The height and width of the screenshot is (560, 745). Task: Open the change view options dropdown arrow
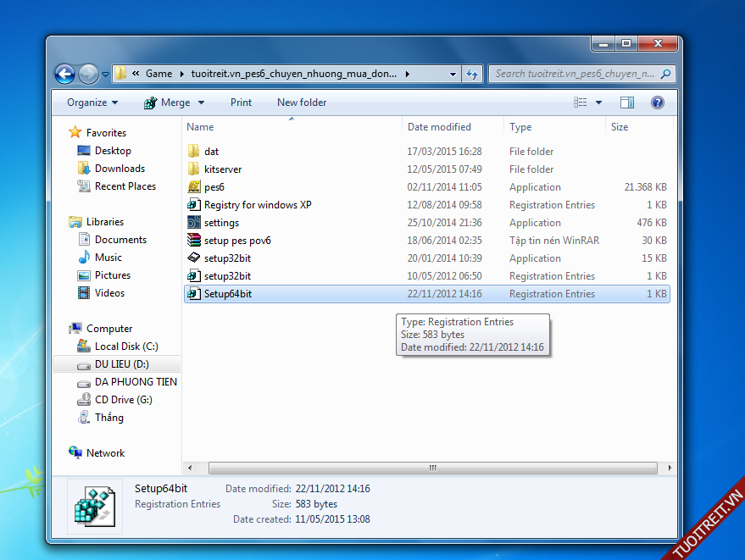598,103
